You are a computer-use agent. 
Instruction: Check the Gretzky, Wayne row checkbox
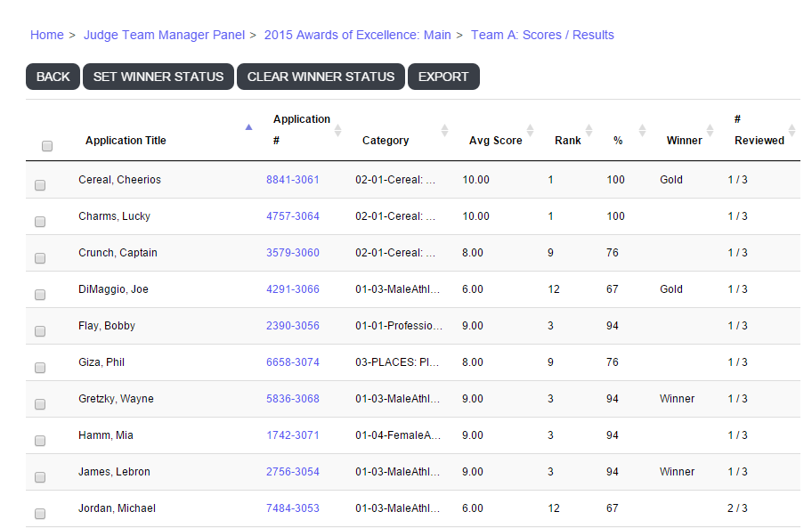pos(40,403)
